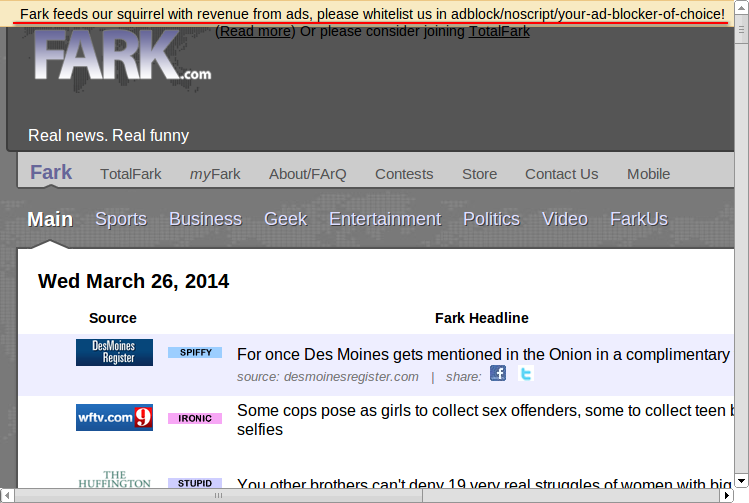Share headline via Facebook icon
749x503 pixels.
point(497,374)
